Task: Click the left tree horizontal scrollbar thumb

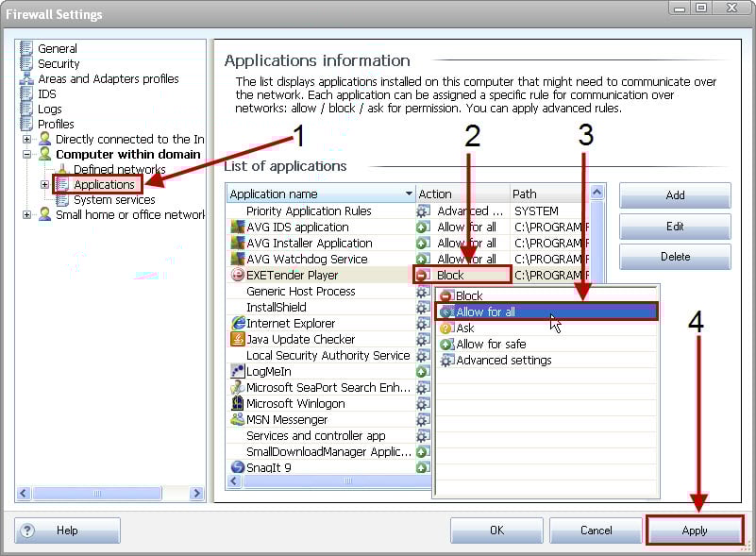Action: pyautogui.click(x=97, y=494)
